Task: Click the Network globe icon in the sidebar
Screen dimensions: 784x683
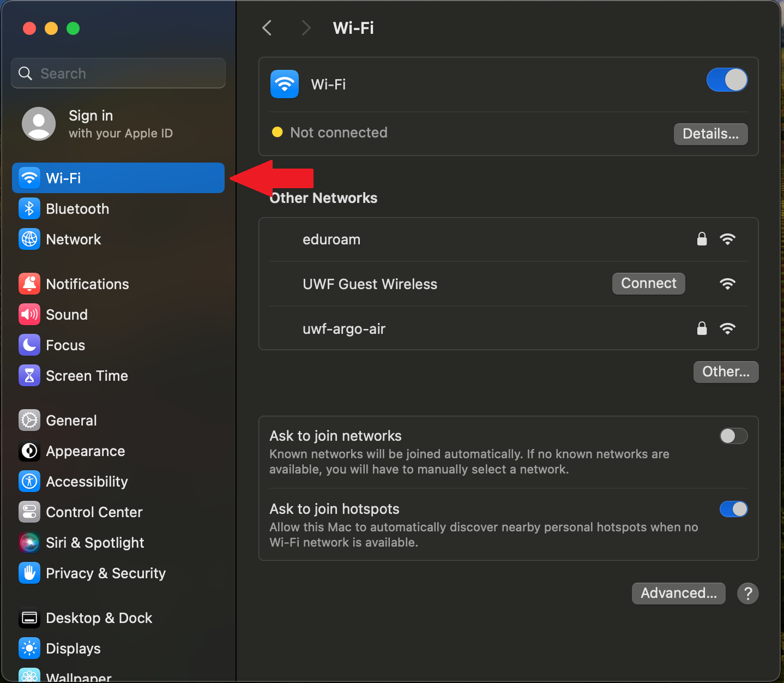Action: click(x=29, y=239)
